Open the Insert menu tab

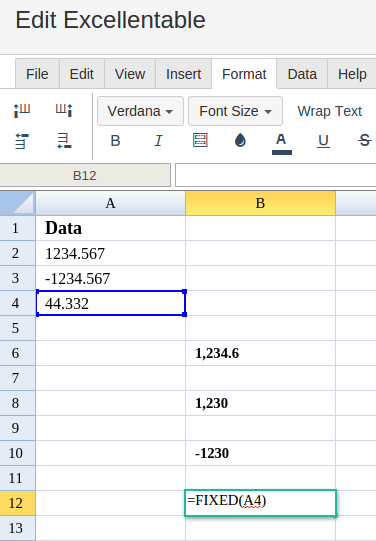coord(184,74)
